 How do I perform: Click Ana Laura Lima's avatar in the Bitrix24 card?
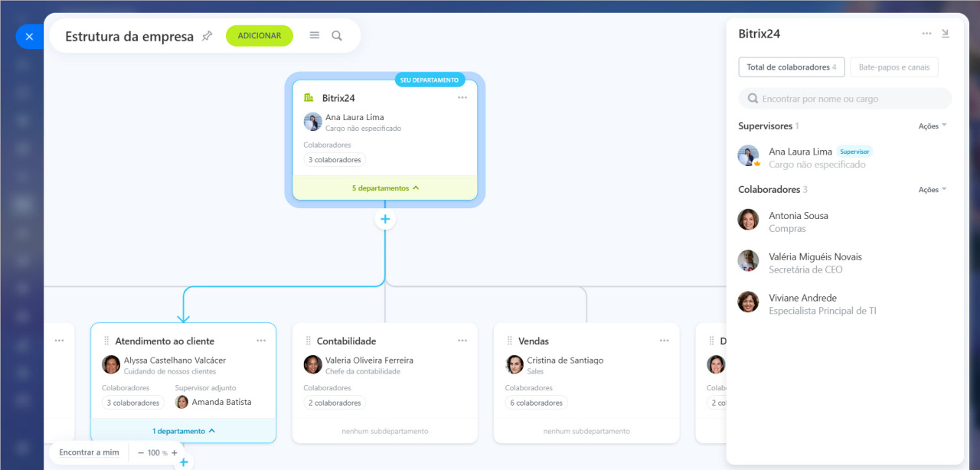(312, 122)
